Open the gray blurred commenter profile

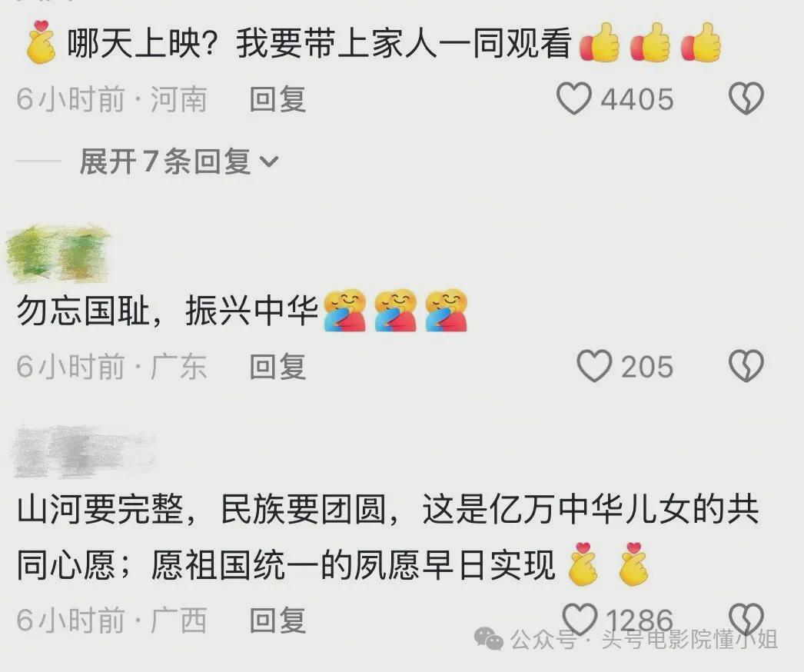pyautogui.click(x=82, y=451)
